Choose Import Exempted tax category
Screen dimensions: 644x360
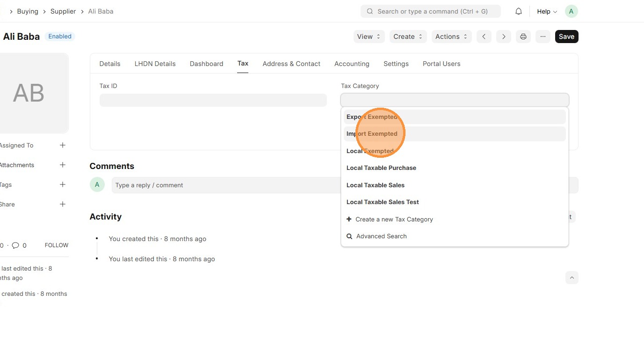click(x=455, y=134)
